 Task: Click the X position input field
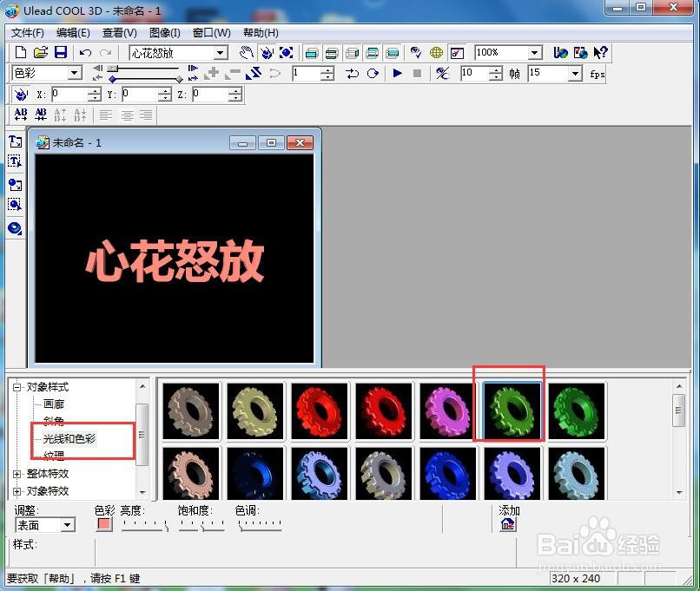click(x=69, y=94)
